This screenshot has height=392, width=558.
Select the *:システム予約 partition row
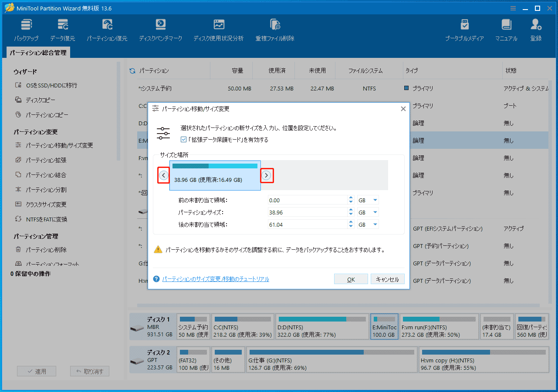click(342, 88)
